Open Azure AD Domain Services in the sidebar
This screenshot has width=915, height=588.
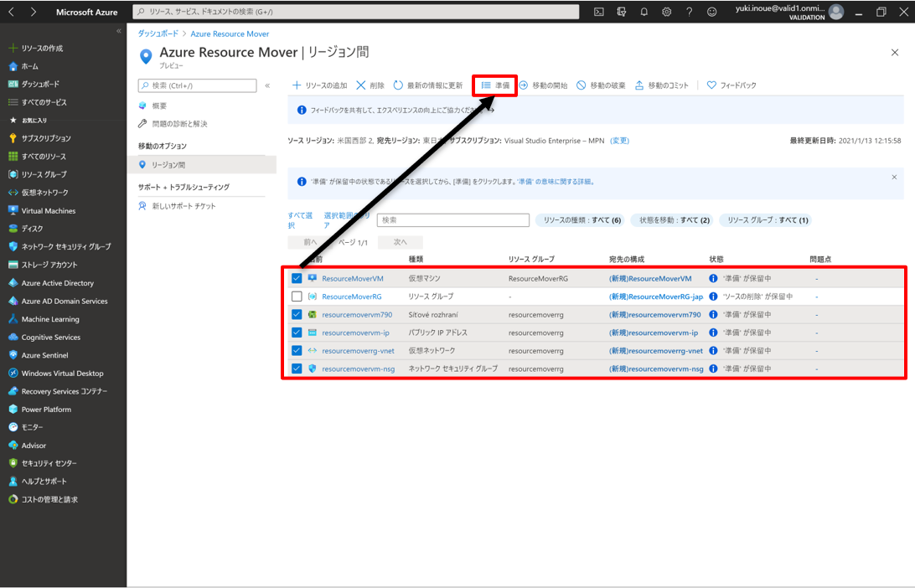point(58,301)
